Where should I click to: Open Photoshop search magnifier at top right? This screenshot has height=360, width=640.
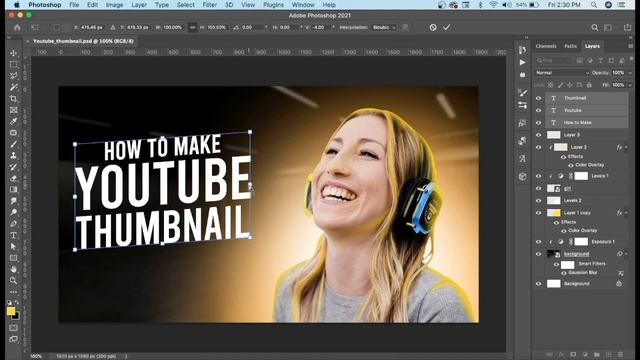[x=595, y=27]
